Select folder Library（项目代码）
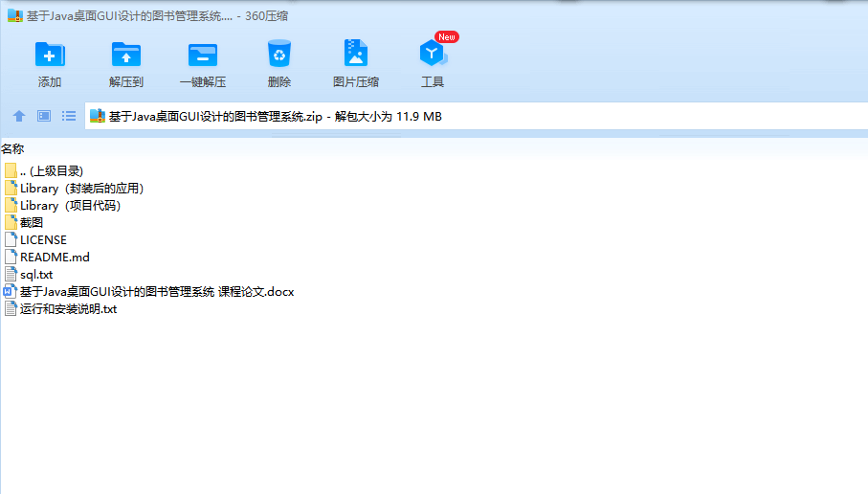The image size is (868, 494). [62, 206]
